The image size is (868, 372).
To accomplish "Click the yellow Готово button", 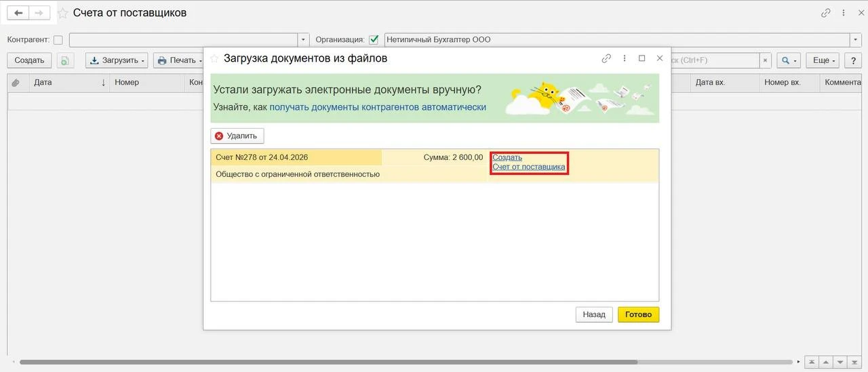I will click(x=638, y=314).
